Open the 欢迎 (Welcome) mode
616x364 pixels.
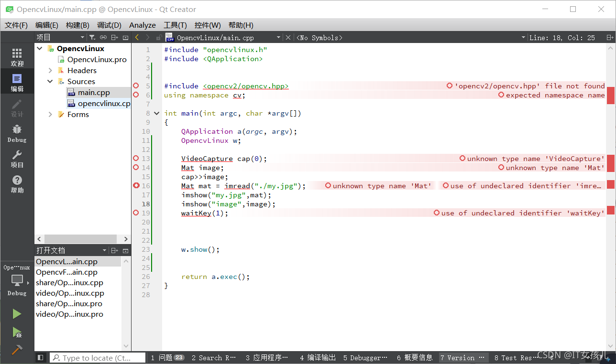pos(17,57)
